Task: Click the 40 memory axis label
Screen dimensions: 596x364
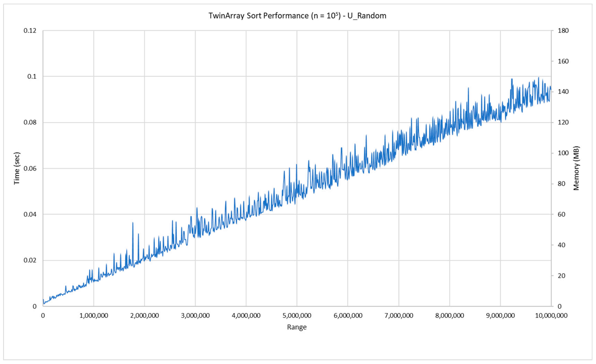Action: [561, 245]
